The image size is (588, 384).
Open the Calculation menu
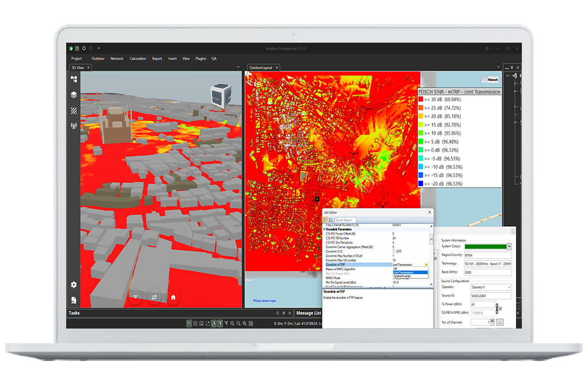[x=138, y=58]
